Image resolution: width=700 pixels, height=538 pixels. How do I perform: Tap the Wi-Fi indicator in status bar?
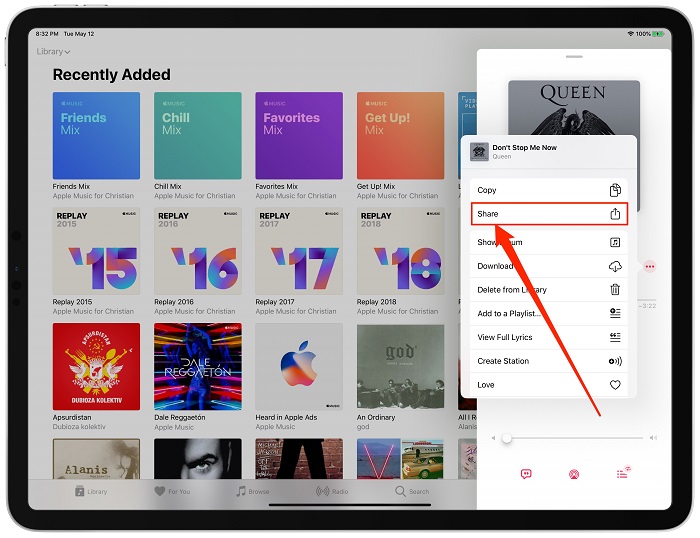pos(630,33)
